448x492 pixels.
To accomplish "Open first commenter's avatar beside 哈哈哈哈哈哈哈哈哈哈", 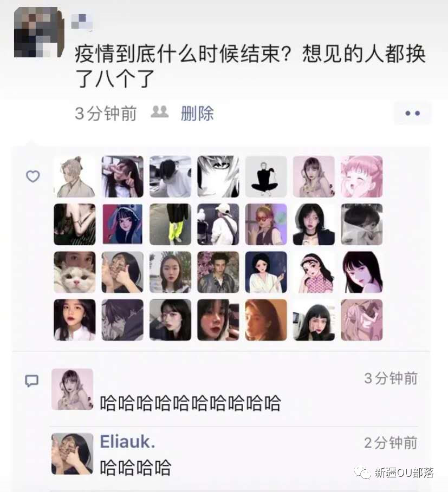I will coord(72,389).
